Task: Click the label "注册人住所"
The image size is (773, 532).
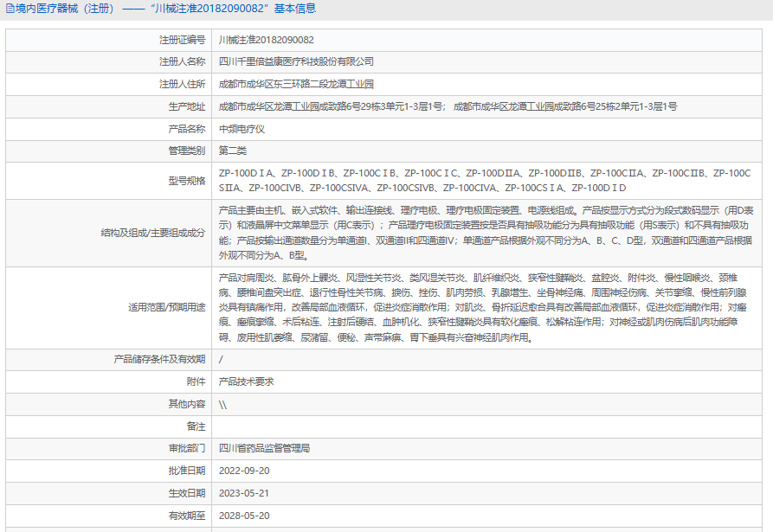Action: [182, 84]
